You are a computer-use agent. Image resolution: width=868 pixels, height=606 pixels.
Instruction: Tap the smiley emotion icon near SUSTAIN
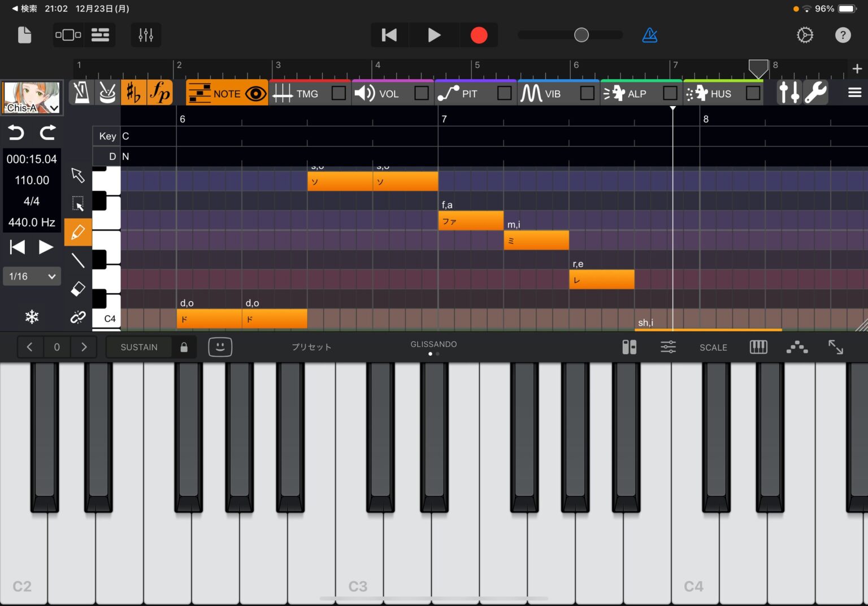tap(220, 347)
